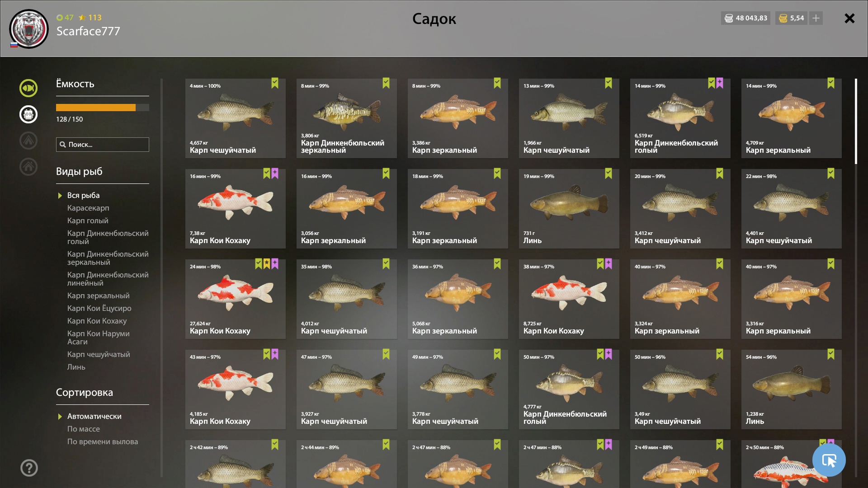This screenshot has width=868, height=488.
Task: Sort По времени вылова
Action: (x=103, y=441)
